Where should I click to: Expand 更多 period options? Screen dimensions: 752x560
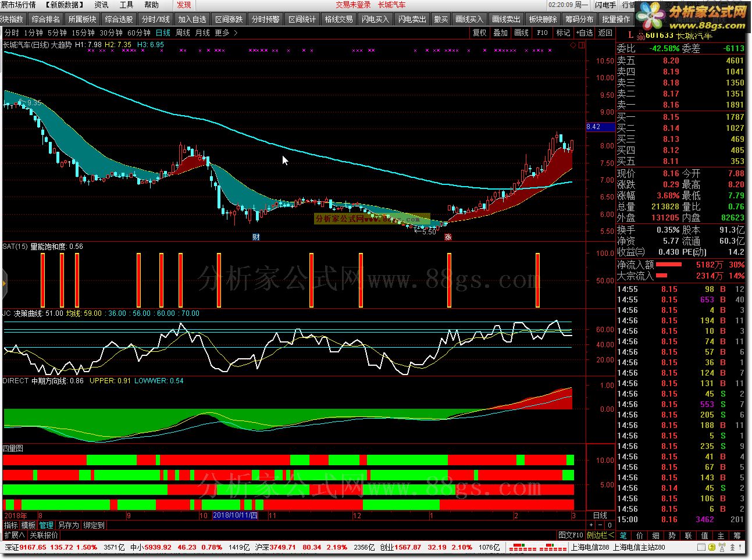tap(226, 33)
